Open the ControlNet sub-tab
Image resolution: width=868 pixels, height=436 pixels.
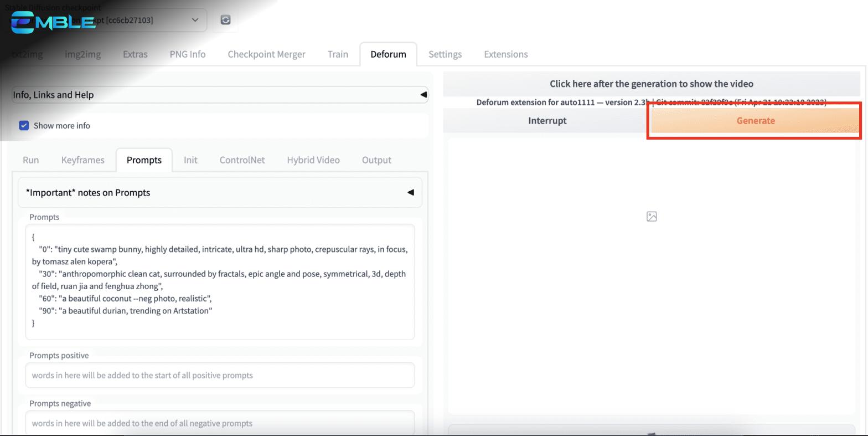[242, 160]
